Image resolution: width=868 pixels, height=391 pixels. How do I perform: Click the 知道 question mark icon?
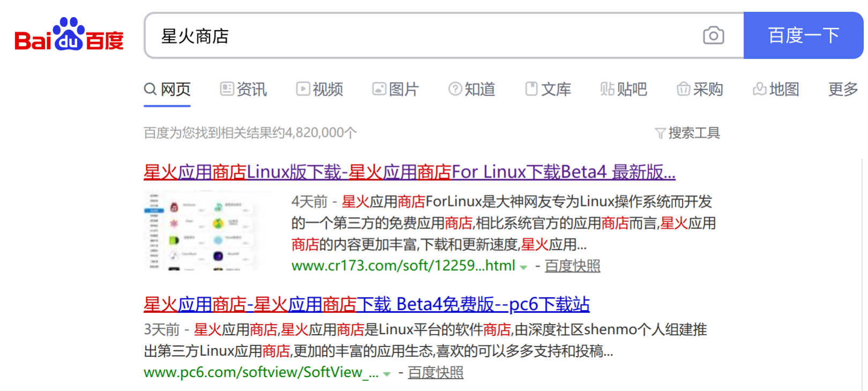(x=455, y=88)
